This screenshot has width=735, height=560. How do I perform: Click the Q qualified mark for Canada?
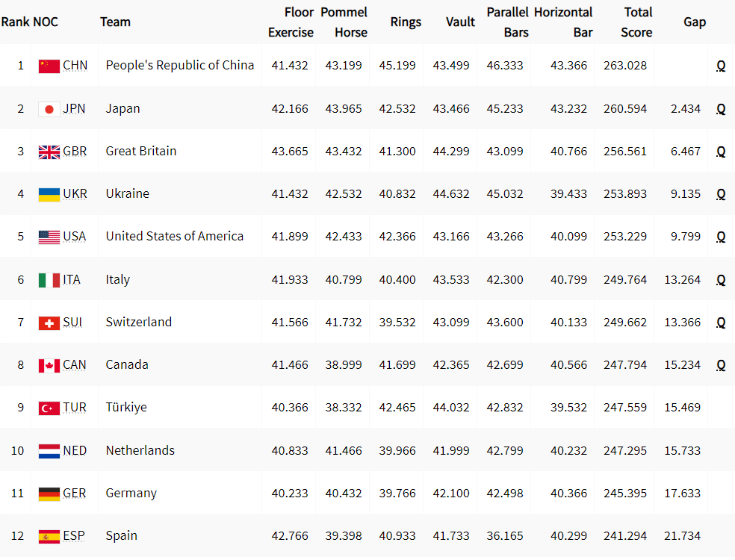coord(721,366)
